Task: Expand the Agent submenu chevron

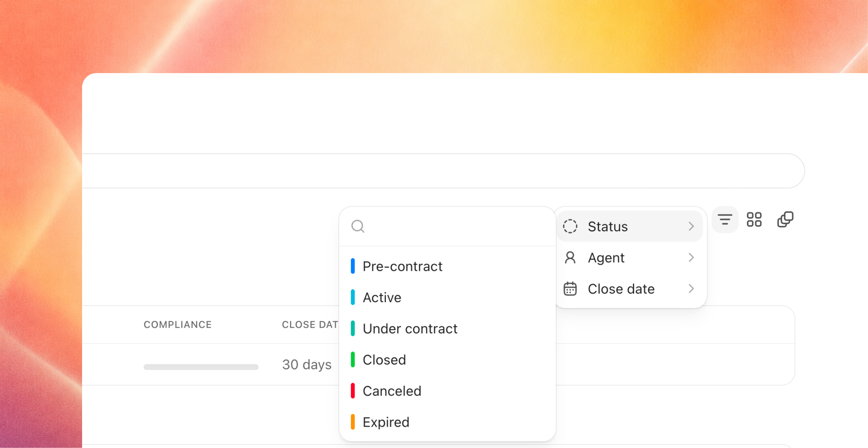Action: click(691, 257)
